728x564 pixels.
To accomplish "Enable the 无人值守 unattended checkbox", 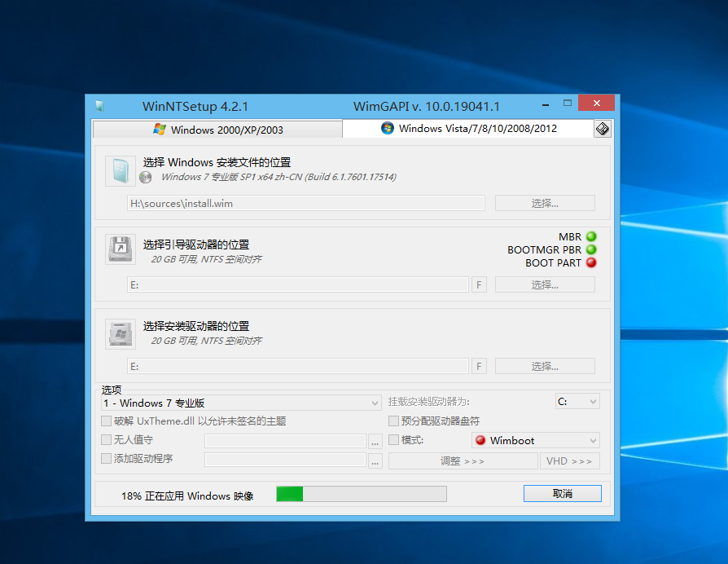I will point(107,439).
